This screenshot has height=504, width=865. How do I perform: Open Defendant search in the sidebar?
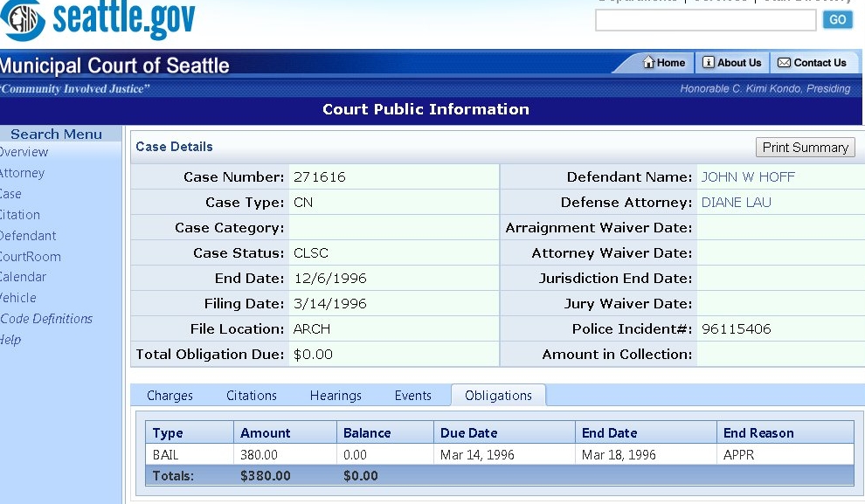point(28,236)
